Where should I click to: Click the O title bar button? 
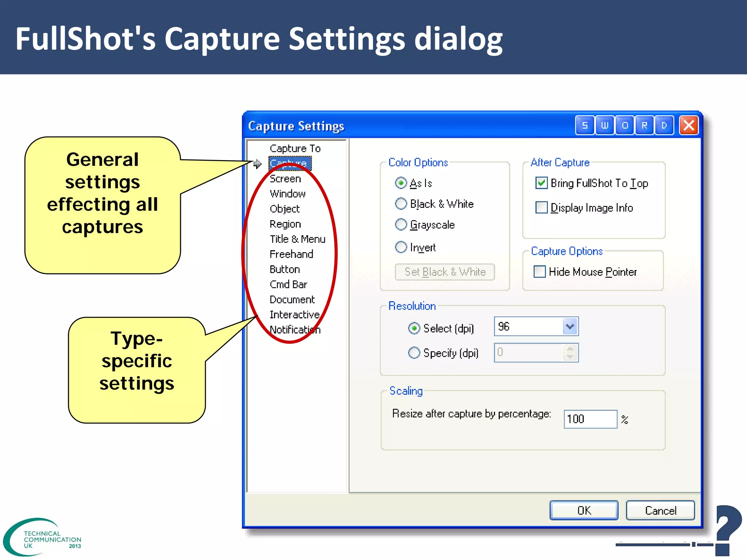[625, 125]
